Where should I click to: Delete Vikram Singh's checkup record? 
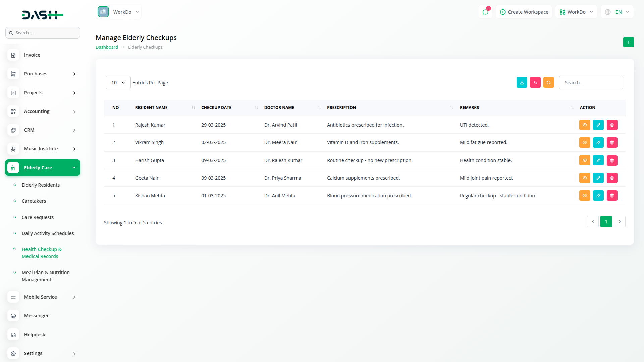pos(612,143)
